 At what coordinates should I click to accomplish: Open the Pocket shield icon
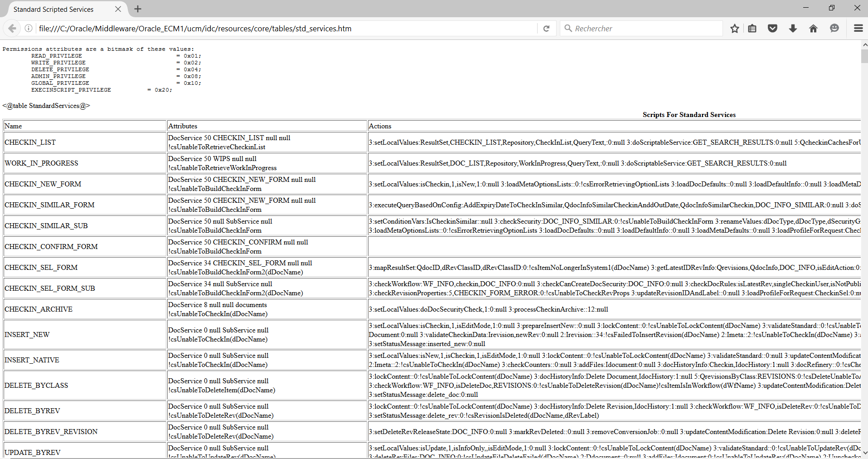click(x=773, y=29)
